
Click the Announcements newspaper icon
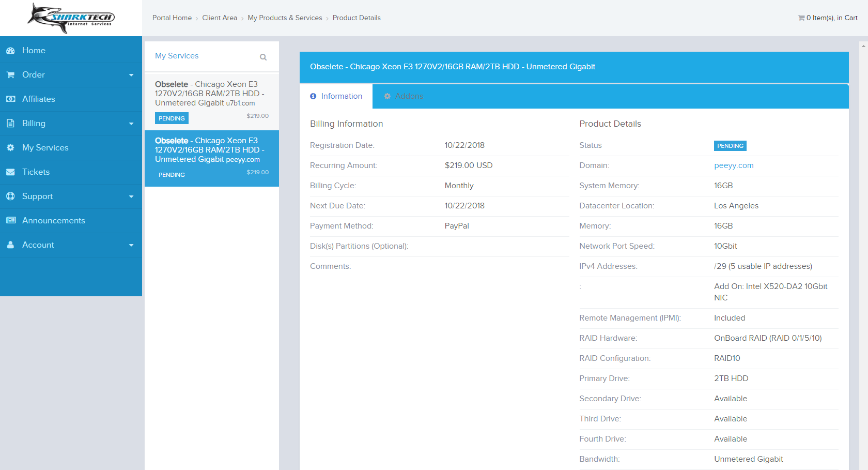[x=10, y=221]
